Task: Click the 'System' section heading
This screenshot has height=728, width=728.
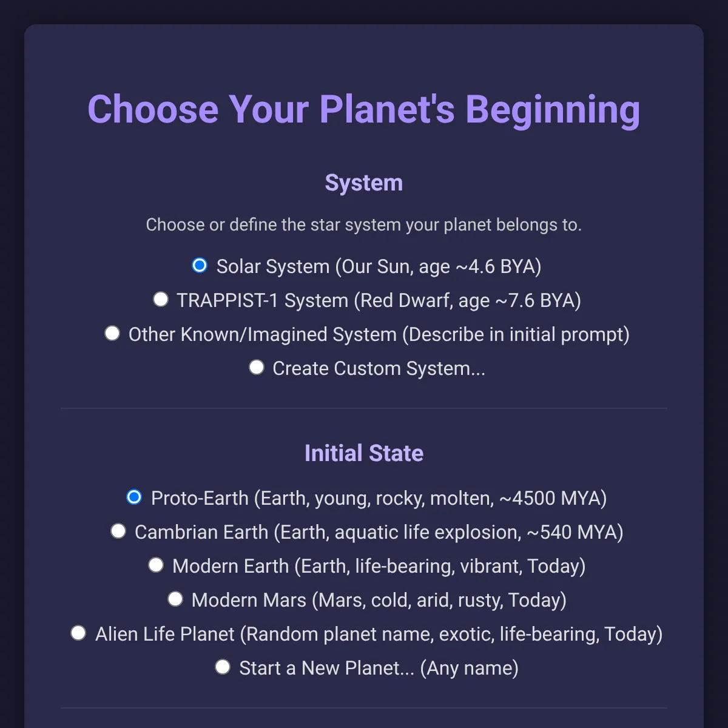Action: coord(364,183)
